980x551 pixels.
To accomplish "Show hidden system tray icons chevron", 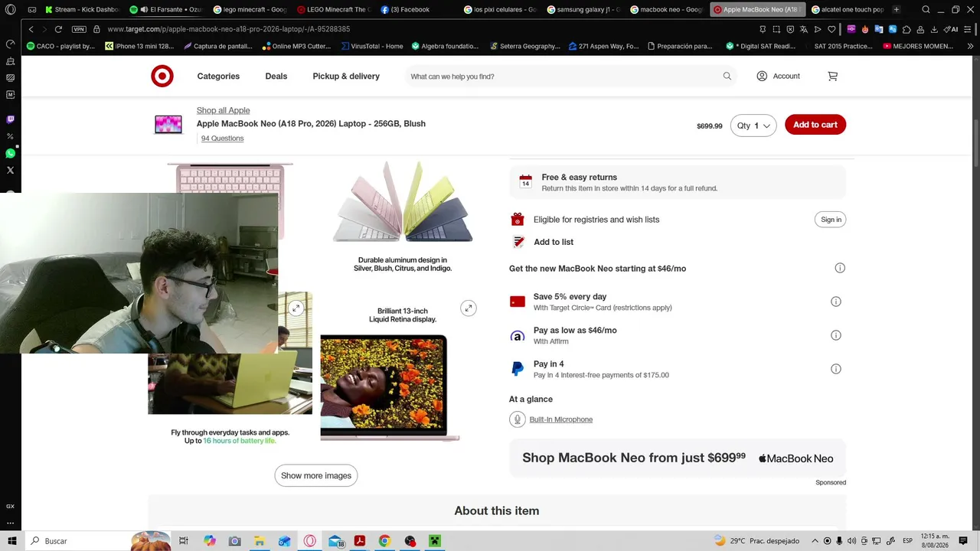I will click(x=815, y=541).
